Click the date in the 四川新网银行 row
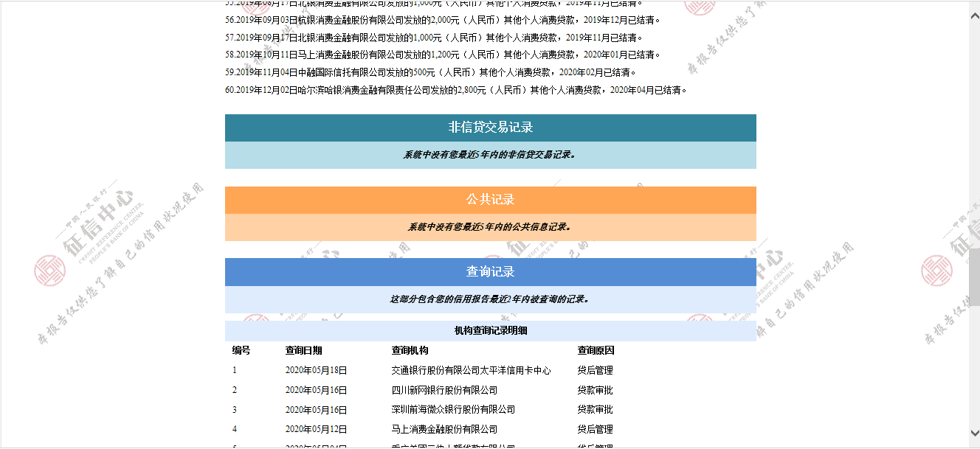 pyautogui.click(x=317, y=390)
